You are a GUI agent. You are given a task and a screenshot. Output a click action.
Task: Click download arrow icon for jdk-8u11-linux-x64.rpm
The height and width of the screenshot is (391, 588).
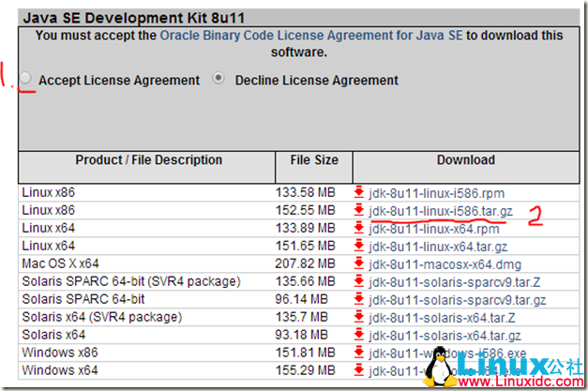click(359, 228)
